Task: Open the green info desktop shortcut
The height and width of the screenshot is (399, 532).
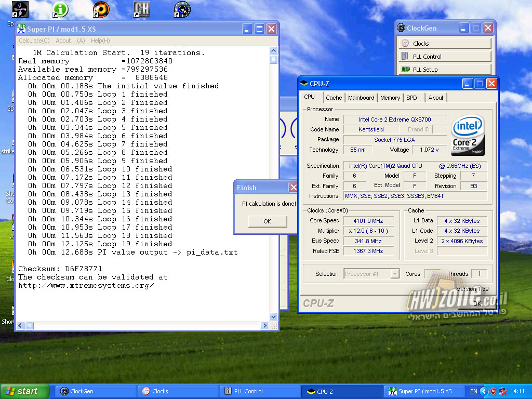Action: 60,9
